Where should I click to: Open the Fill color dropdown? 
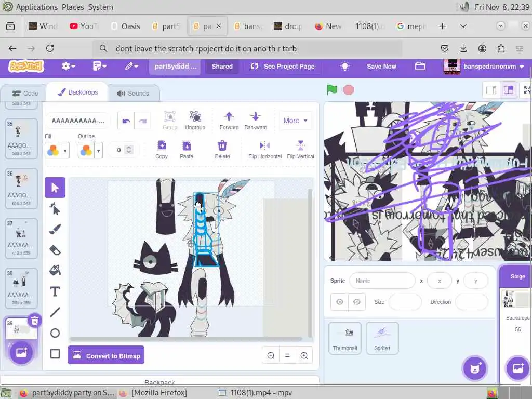tap(65, 150)
